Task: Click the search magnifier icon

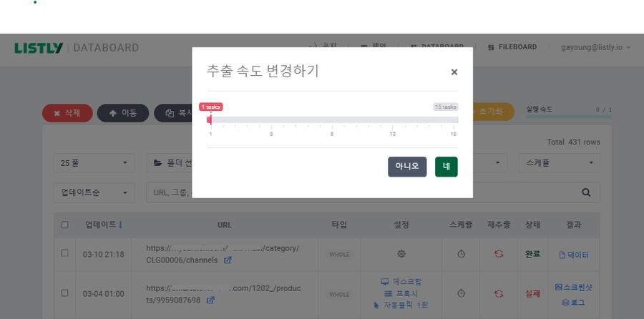Action: [x=586, y=192]
